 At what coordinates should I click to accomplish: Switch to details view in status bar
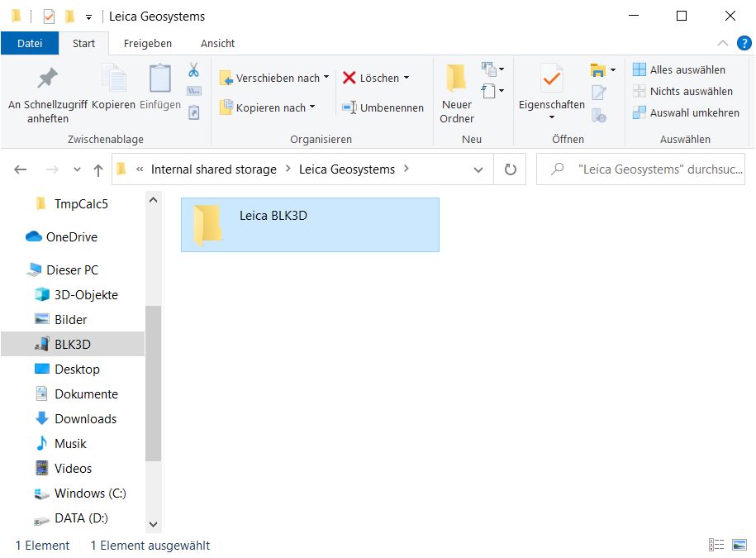[716, 545]
